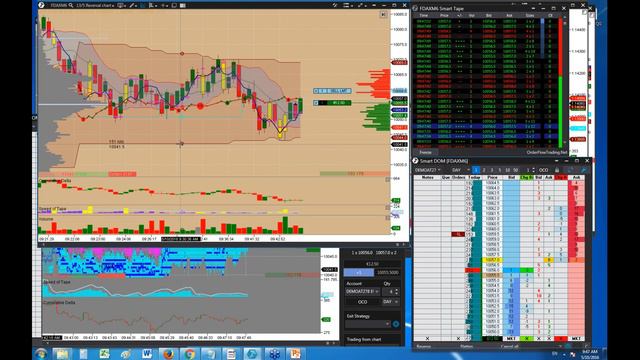Select quantity preset 3 in Smart DOM

click(x=491, y=170)
